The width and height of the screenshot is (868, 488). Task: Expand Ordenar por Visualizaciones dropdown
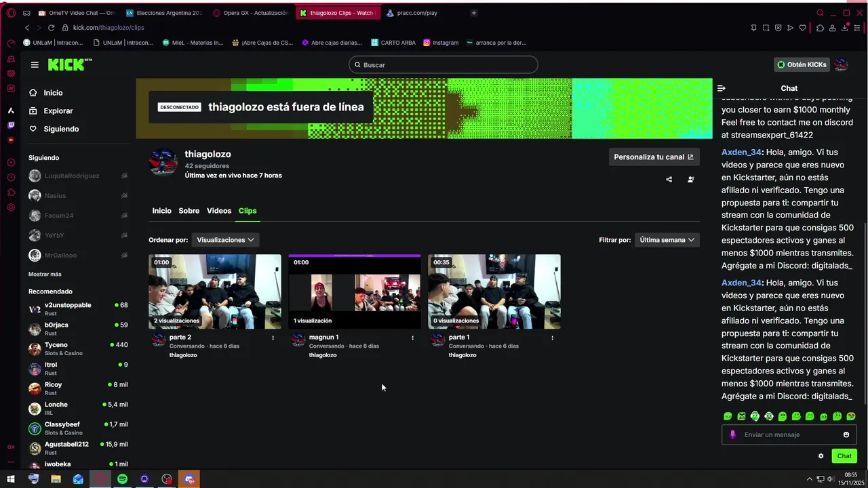225,240
